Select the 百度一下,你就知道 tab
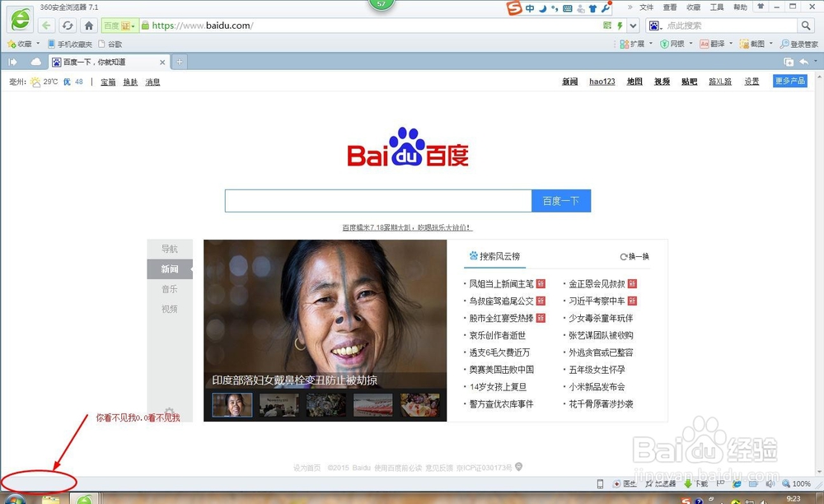The height and width of the screenshot is (504, 824). pyautogui.click(x=108, y=62)
